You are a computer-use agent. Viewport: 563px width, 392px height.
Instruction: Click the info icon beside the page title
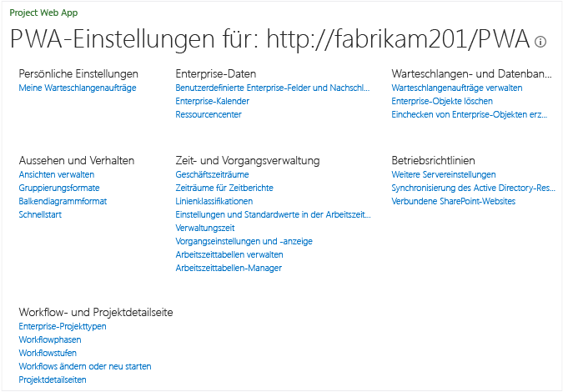tap(540, 42)
